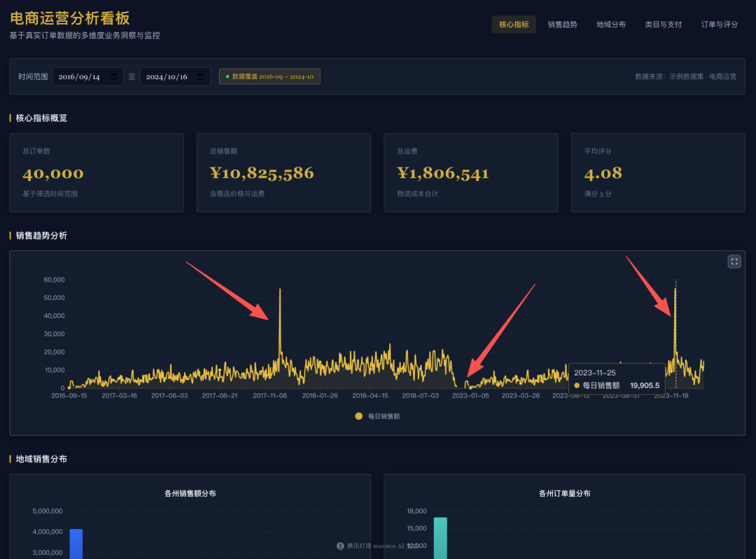Click the 数据来源 示例数据集 label
Viewport: 756px width, 559px height.
[685, 76]
